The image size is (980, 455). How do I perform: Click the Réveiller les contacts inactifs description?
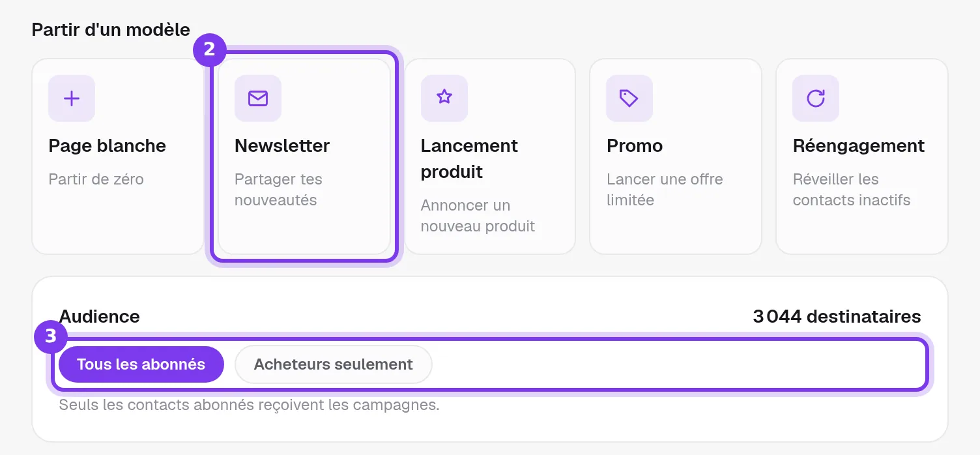(x=852, y=190)
